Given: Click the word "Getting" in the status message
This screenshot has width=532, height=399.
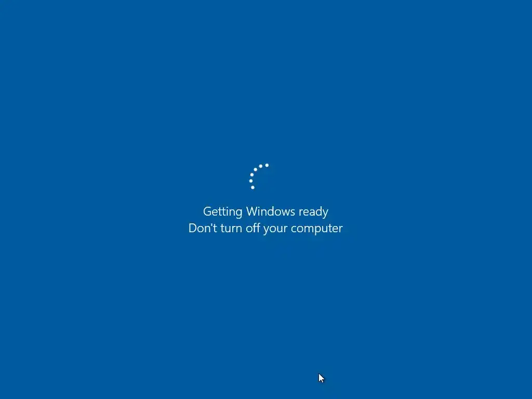Looking at the screenshot, I should pos(222,212).
